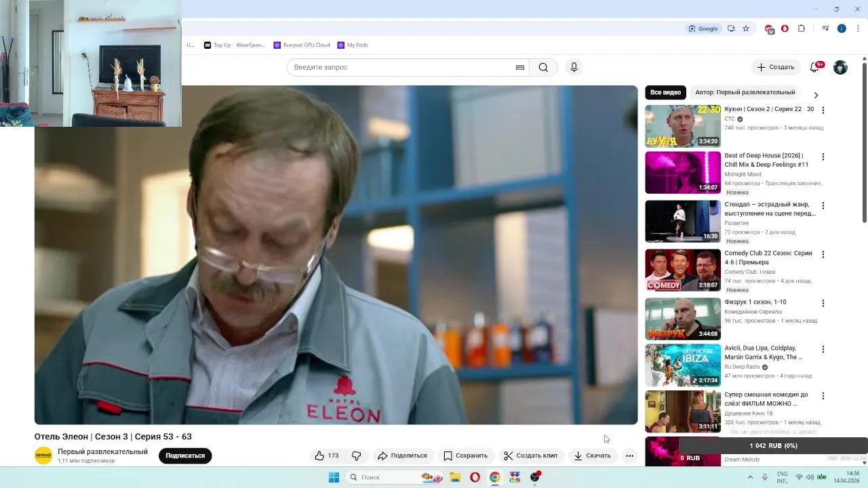Open the volume control in the system tray

click(x=810, y=477)
